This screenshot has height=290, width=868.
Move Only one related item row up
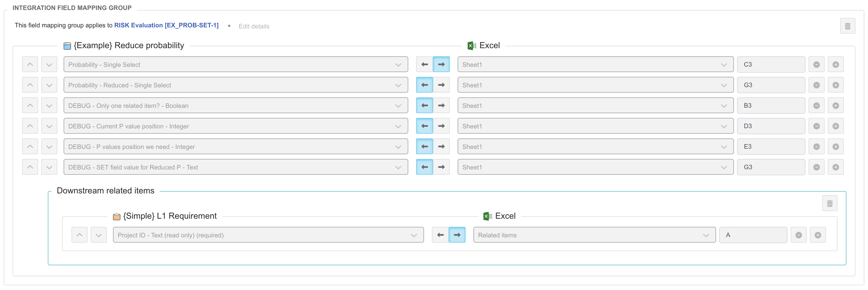tap(30, 106)
